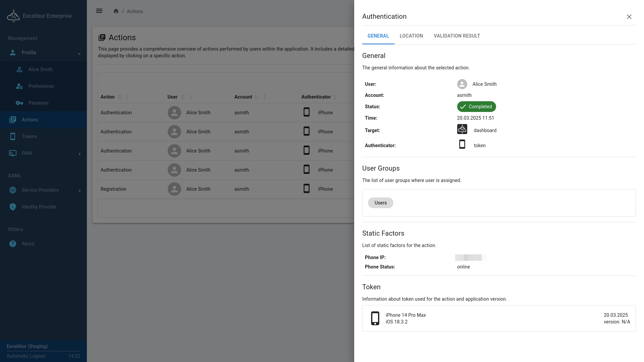Open Identity Provider shield icon
Viewport: 644px width, 362px height.
[13, 207]
